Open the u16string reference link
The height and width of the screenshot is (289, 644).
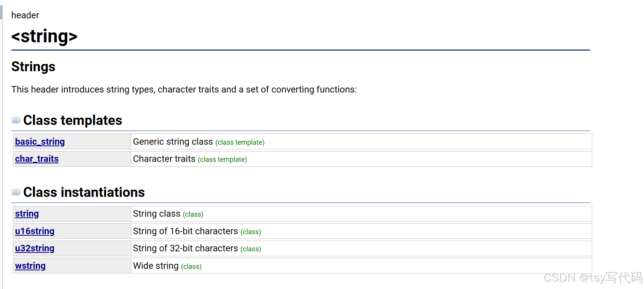click(35, 231)
